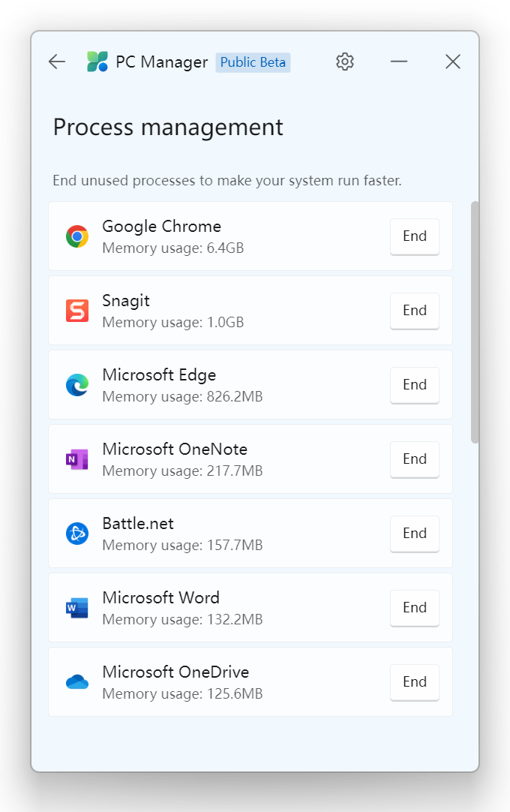
Task: Select the Microsoft OneDrive name text
Action: coord(175,672)
